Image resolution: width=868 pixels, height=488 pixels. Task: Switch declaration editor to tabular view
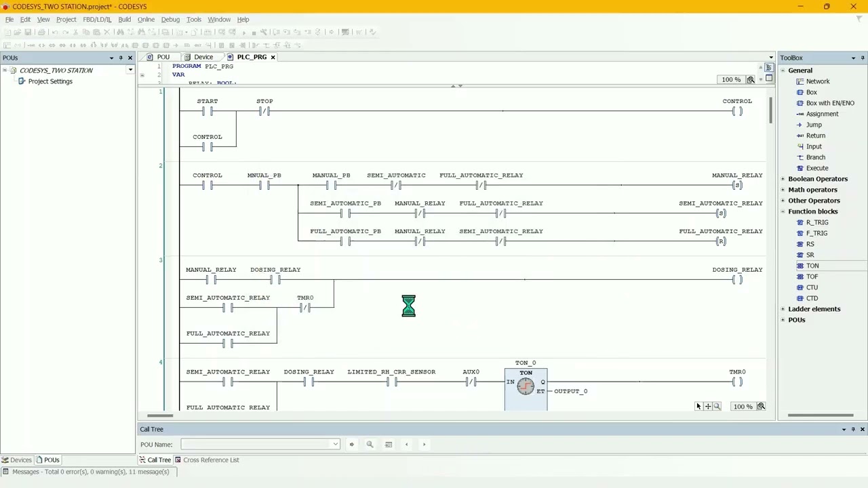click(769, 78)
